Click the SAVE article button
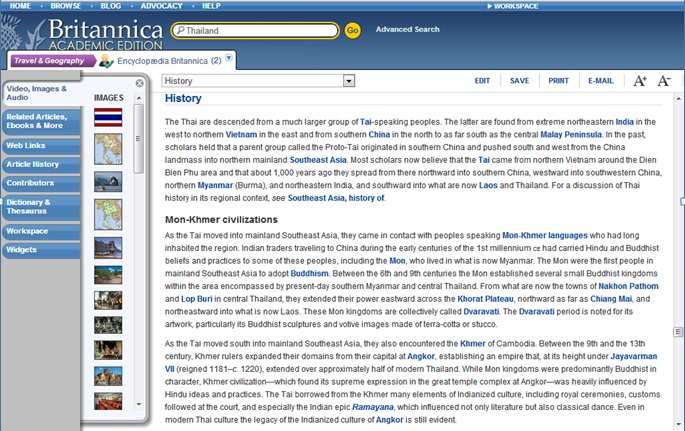 click(519, 81)
